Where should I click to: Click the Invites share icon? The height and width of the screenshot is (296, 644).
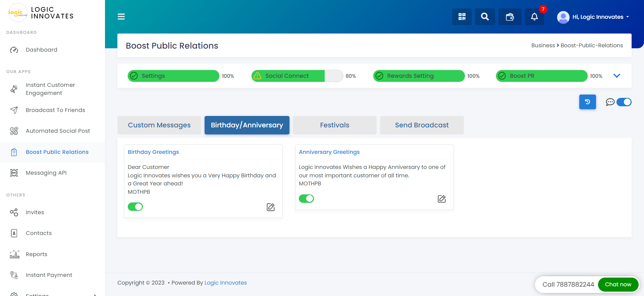(x=14, y=213)
